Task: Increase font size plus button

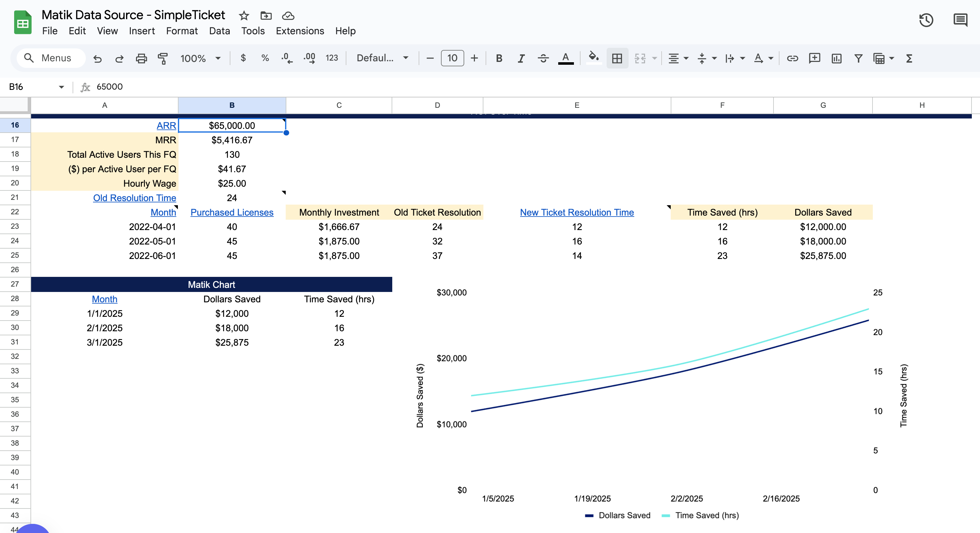Action: point(474,58)
